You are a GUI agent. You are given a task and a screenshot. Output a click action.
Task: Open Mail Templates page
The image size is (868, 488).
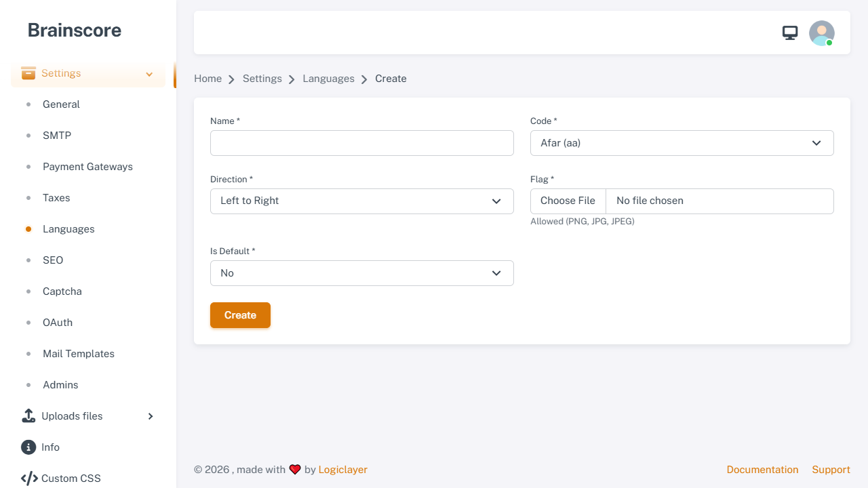79,354
